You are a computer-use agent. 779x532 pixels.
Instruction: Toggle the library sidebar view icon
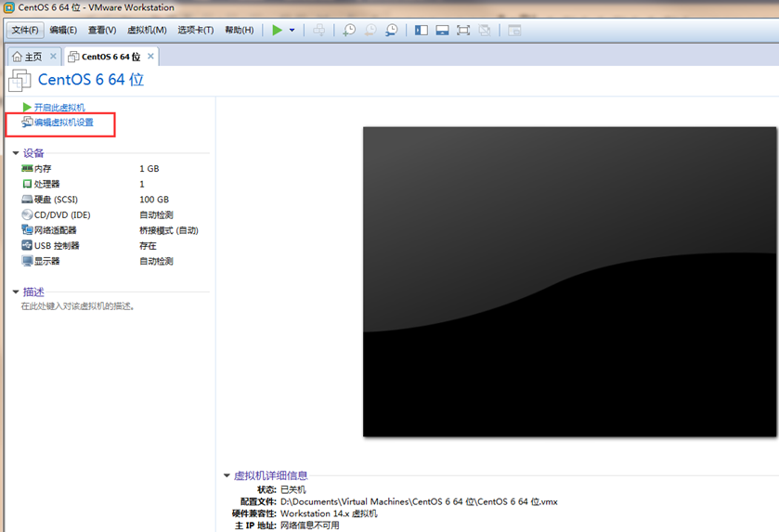click(x=422, y=31)
